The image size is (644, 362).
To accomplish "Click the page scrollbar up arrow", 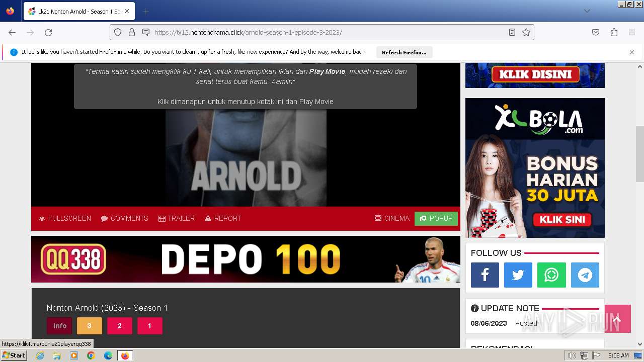I will pyautogui.click(x=640, y=66).
